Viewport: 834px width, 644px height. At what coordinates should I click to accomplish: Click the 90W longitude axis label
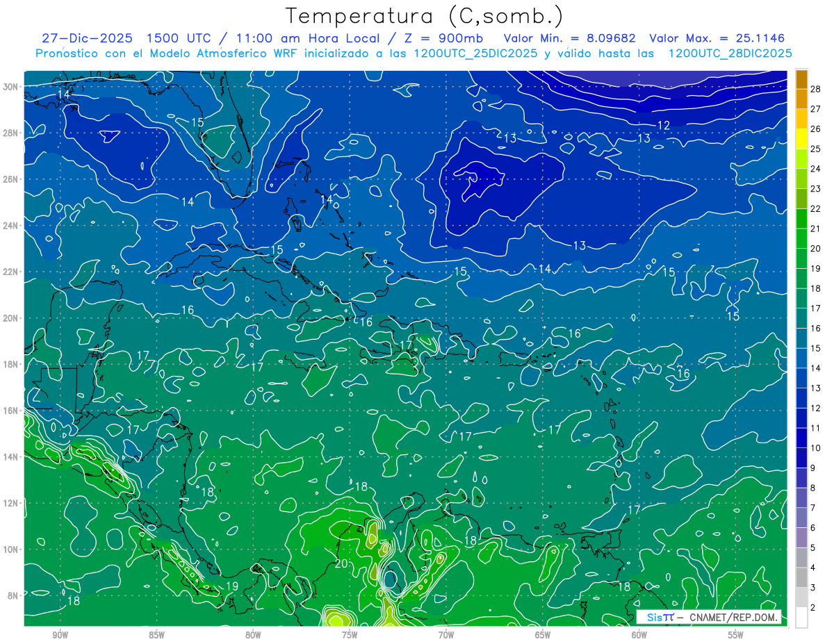pos(60,635)
